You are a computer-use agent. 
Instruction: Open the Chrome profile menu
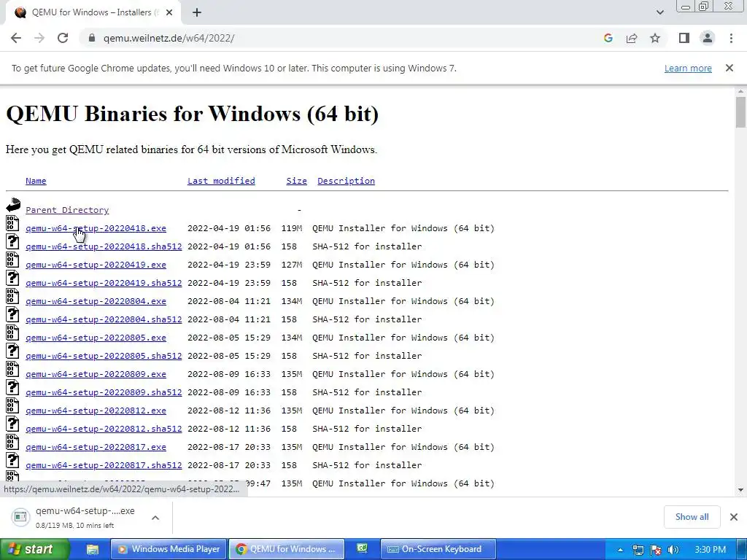click(x=708, y=38)
